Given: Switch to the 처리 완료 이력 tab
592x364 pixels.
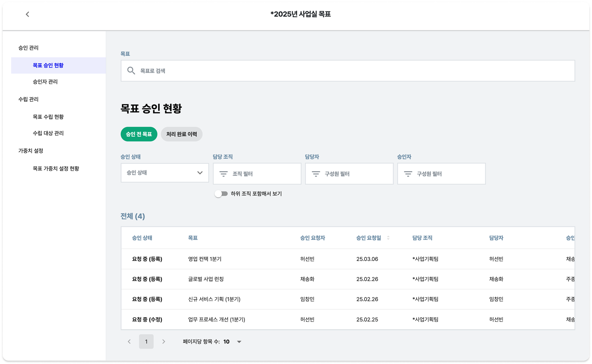Looking at the screenshot, I should point(181,134).
